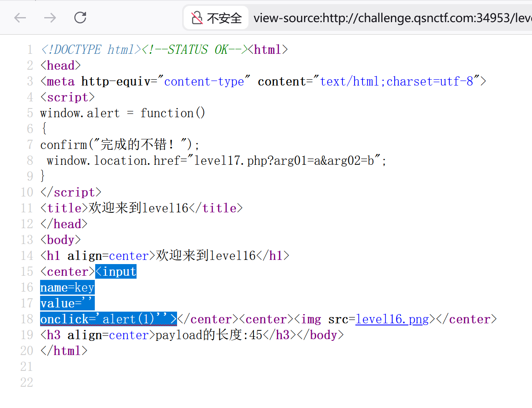The width and height of the screenshot is (532, 408).
Task: Reload the current page
Action: tap(80, 18)
